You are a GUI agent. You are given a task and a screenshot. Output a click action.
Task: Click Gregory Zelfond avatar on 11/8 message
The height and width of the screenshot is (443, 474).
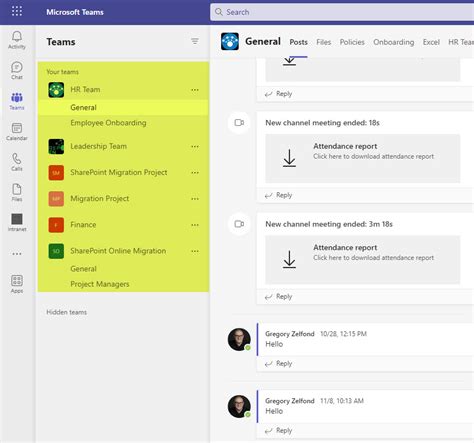click(239, 406)
